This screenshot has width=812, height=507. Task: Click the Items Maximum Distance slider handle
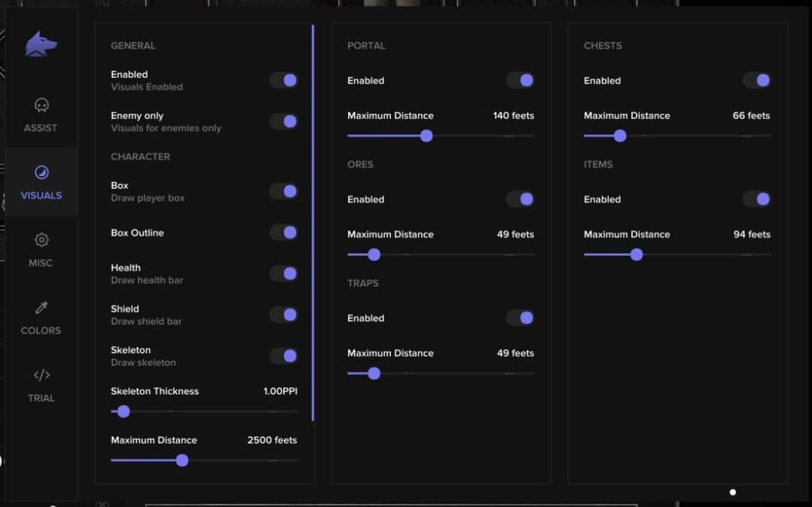click(x=636, y=255)
